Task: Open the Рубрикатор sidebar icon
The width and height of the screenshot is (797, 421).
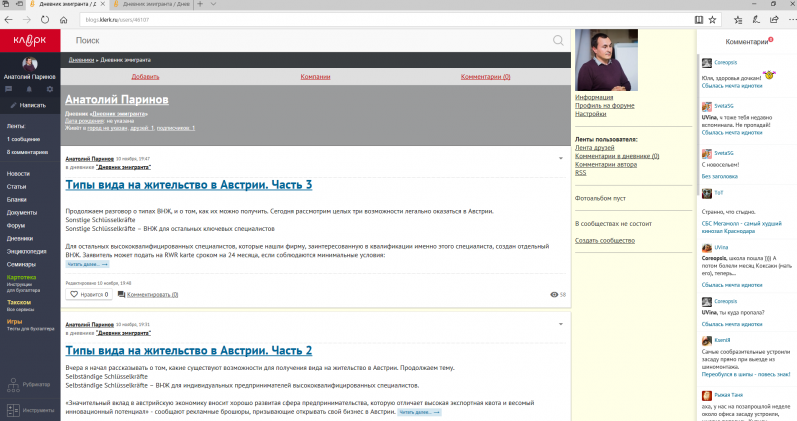Action: tap(12, 384)
